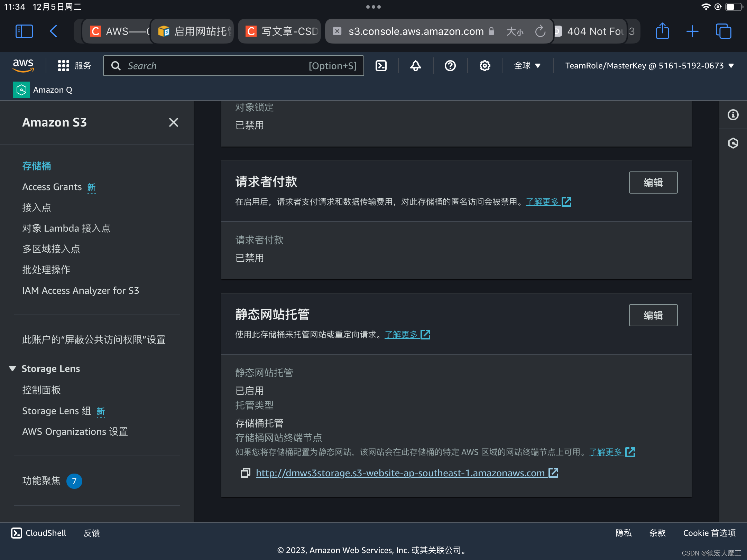Launch CloudShell from the top bar icon
This screenshot has width=747, height=560.
[381, 66]
